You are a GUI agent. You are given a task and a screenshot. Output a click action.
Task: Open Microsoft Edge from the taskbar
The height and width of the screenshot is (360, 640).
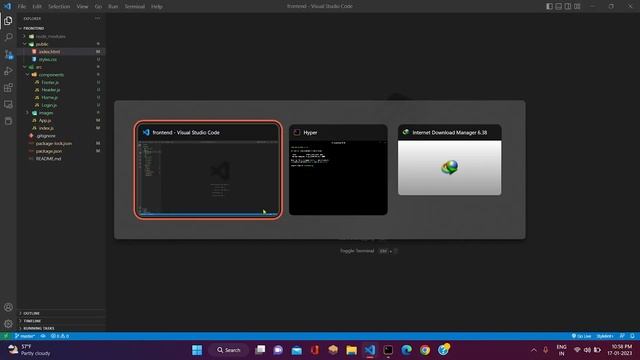click(x=407, y=350)
